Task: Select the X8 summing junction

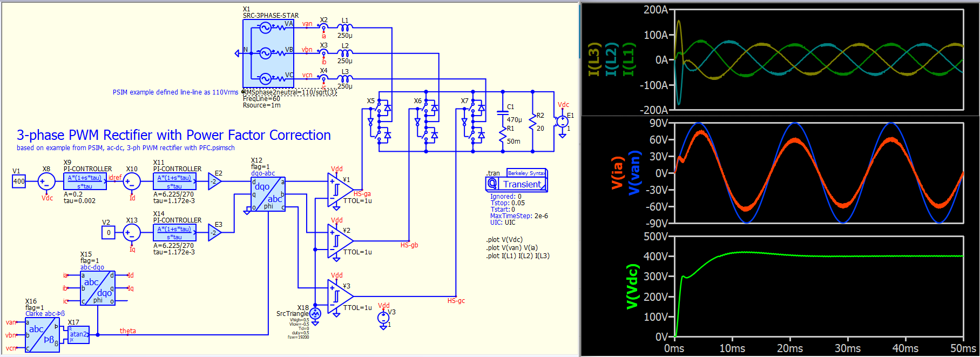Action: pyautogui.click(x=46, y=181)
